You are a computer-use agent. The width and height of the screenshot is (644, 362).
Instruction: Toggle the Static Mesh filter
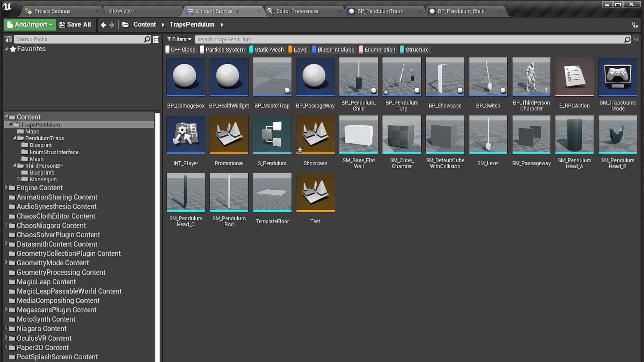coord(267,50)
